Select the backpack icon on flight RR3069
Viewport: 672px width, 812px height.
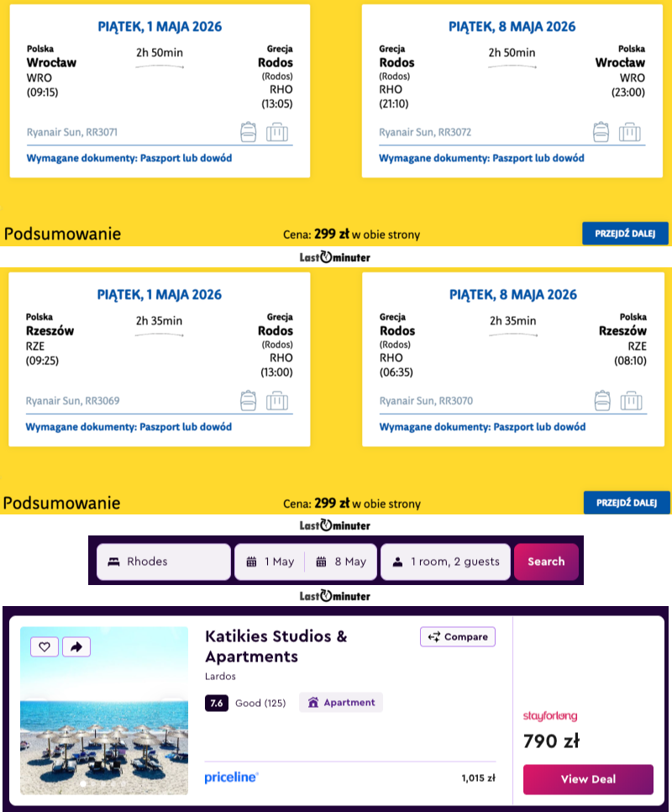[248, 400]
